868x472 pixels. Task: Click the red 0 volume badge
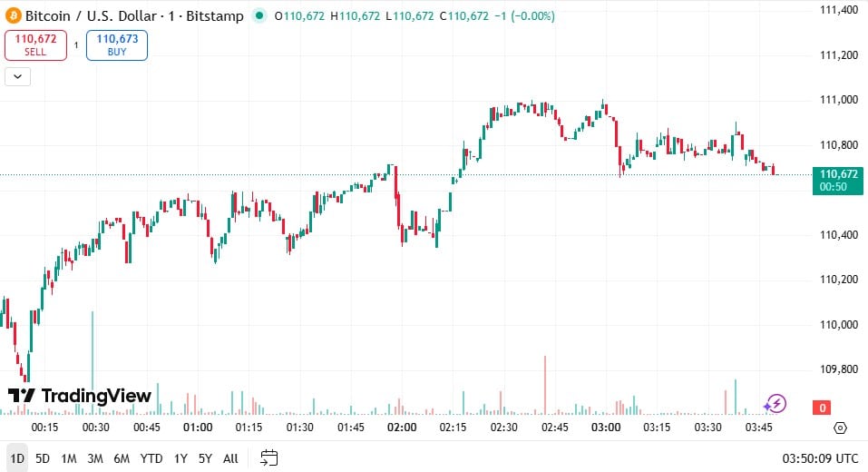(x=822, y=408)
